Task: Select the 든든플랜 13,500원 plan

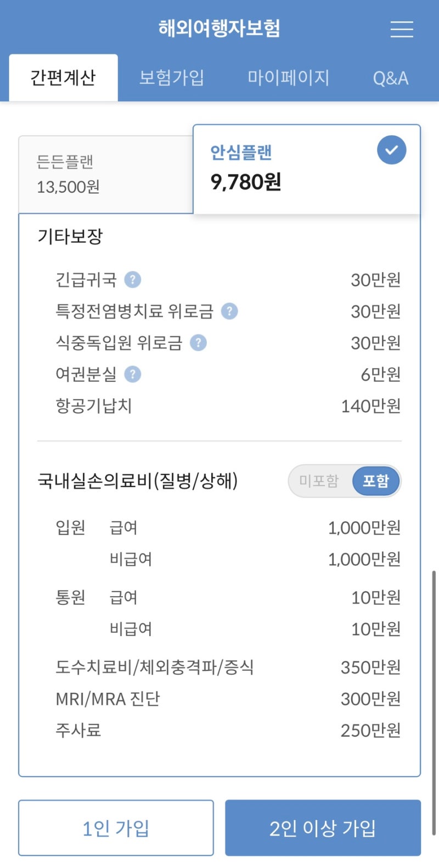Action: [x=106, y=175]
